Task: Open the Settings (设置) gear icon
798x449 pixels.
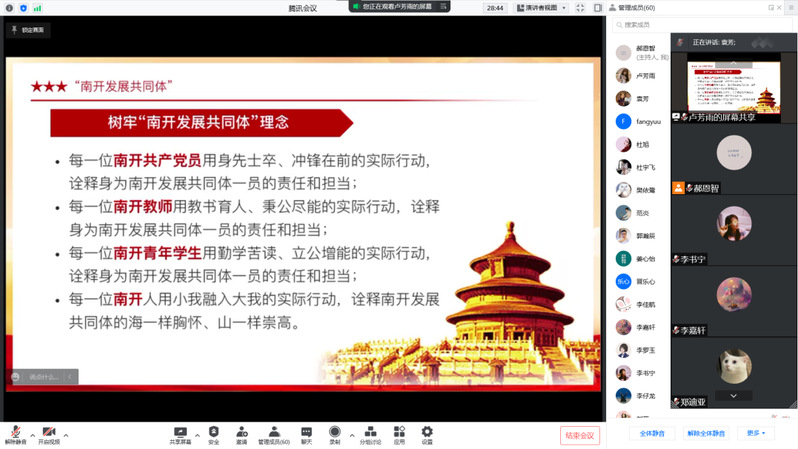Action: pos(427,434)
